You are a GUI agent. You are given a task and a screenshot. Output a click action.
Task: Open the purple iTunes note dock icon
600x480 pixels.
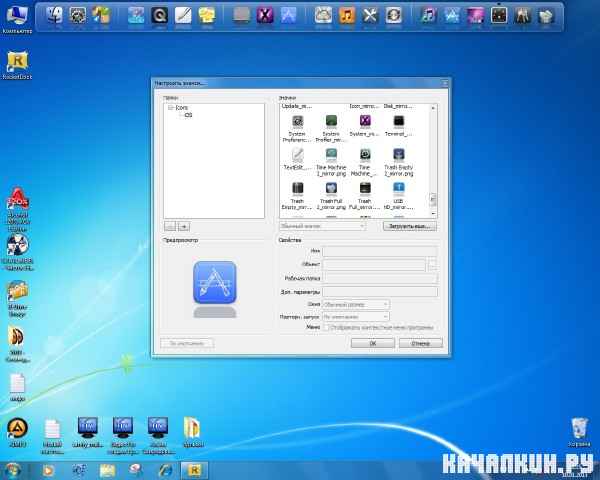(x=428, y=15)
